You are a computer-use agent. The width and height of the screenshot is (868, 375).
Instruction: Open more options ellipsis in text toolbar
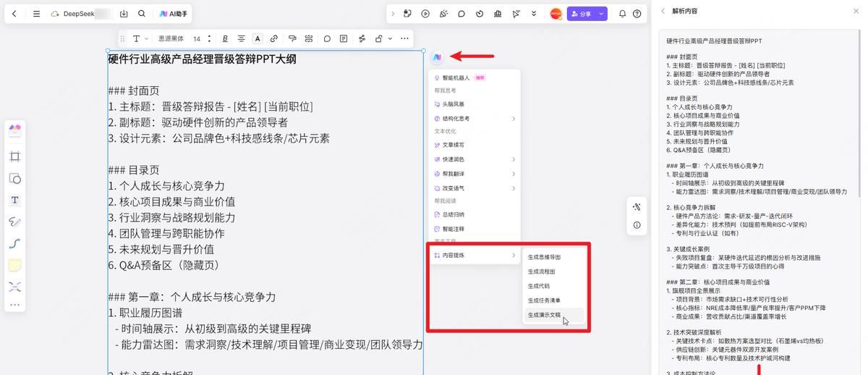click(x=404, y=38)
